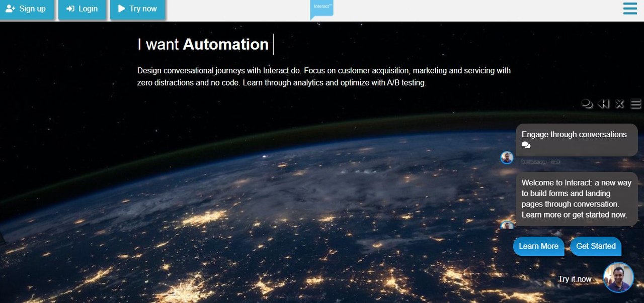Close the chat widget with X icon

coord(619,104)
